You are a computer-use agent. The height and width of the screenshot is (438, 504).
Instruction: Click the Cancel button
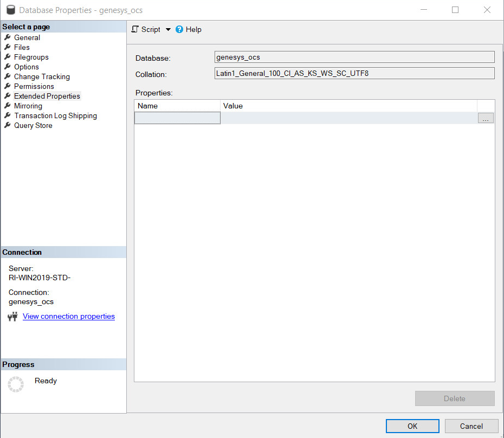(x=471, y=426)
